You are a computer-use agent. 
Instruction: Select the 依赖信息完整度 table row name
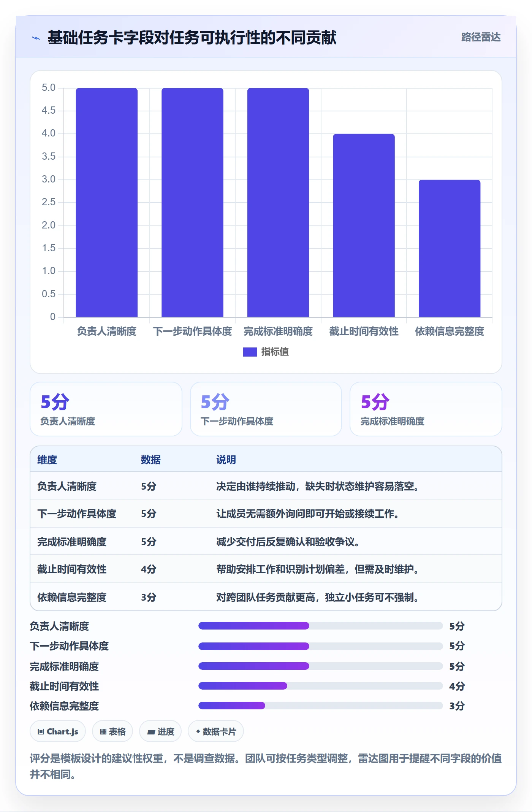[72, 598]
